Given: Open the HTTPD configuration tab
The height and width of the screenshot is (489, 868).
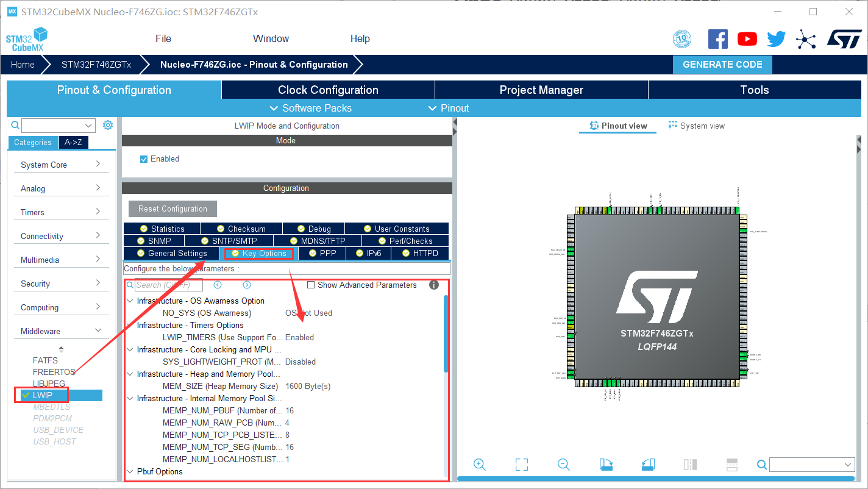Looking at the screenshot, I should (x=419, y=253).
